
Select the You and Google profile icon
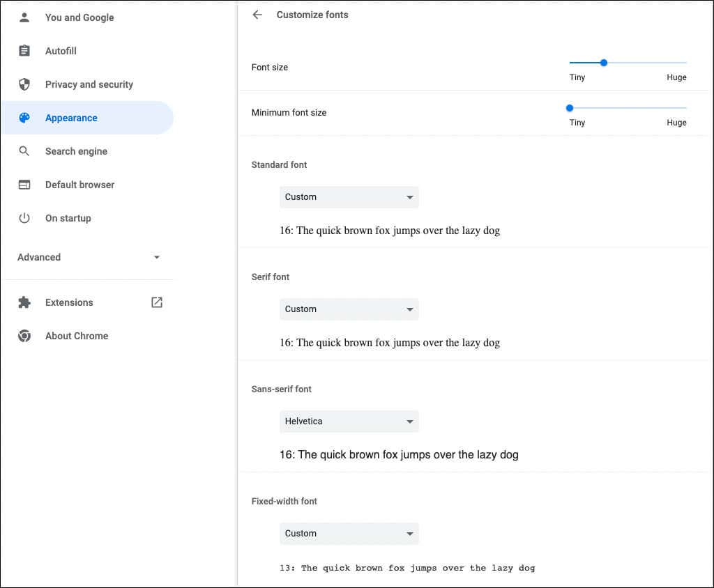[25, 17]
